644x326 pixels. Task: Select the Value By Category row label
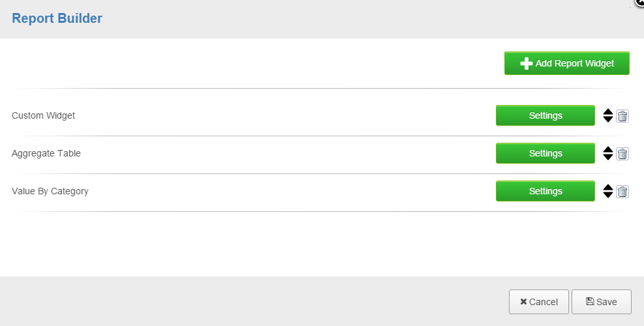click(x=50, y=191)
